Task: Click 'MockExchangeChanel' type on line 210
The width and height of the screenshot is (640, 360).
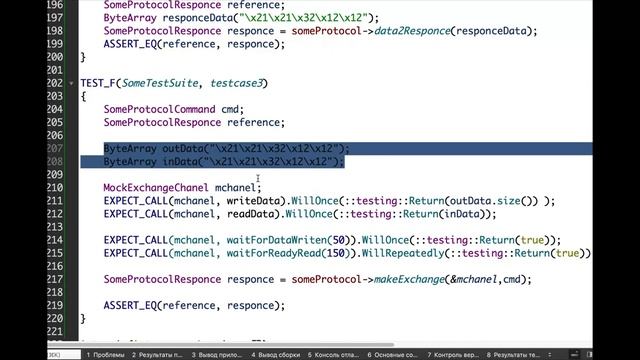Action: 156,188
